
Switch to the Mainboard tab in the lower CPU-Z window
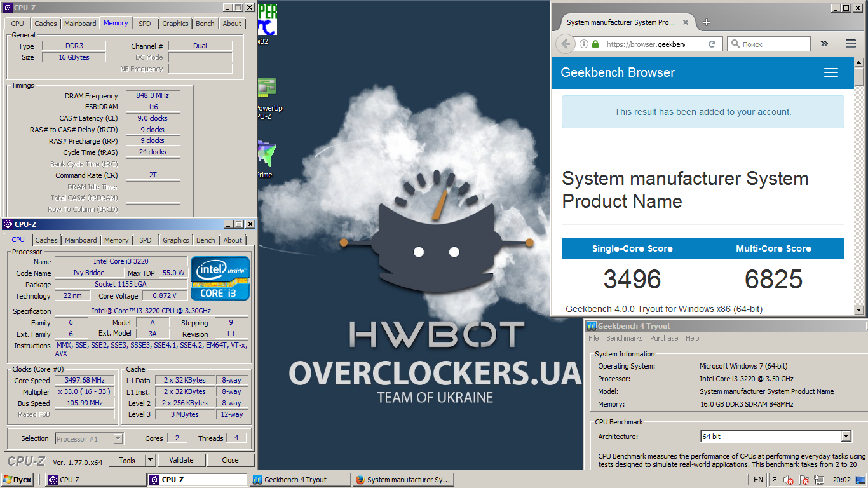81,240
